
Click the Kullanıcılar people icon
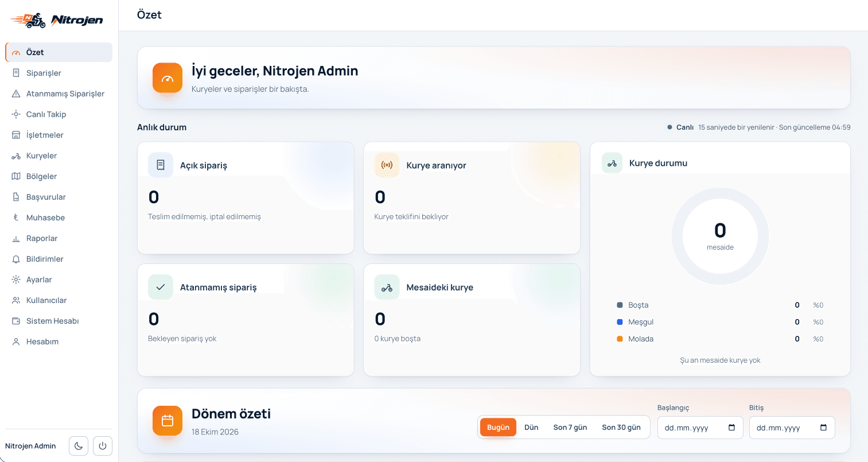click(16, 300)
